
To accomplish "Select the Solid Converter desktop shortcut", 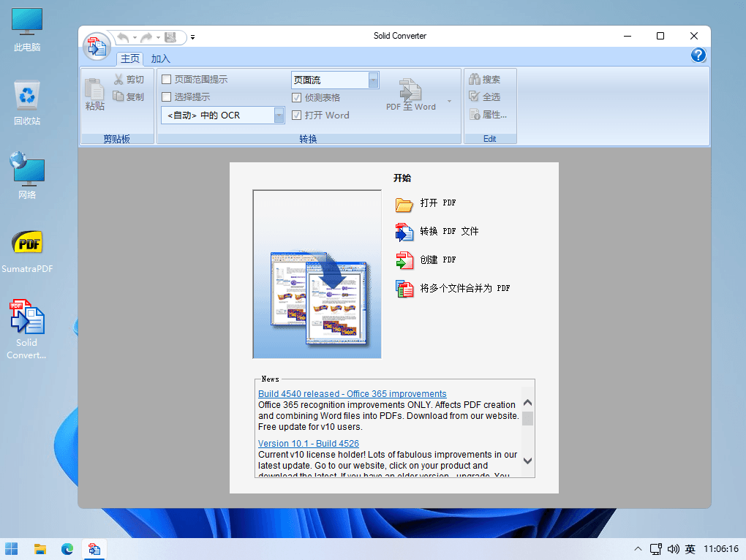I will [26, 330].
